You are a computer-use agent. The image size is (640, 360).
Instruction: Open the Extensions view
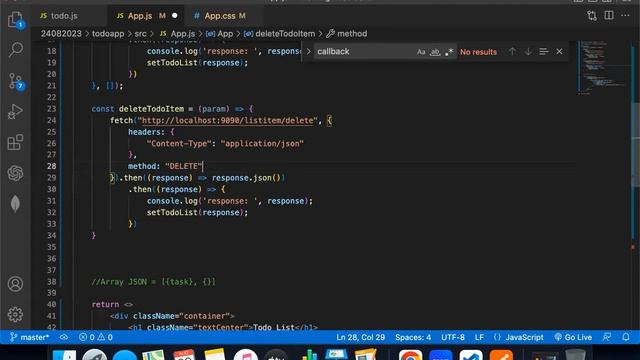tap(16, 142)
